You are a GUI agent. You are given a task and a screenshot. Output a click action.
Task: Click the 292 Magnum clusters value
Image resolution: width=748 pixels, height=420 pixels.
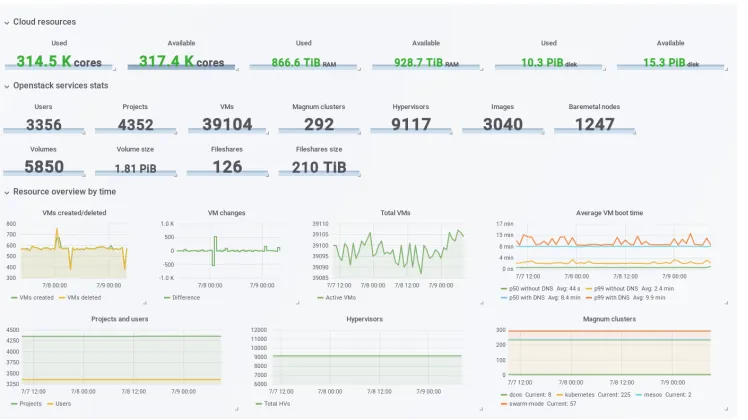[319, 125]
